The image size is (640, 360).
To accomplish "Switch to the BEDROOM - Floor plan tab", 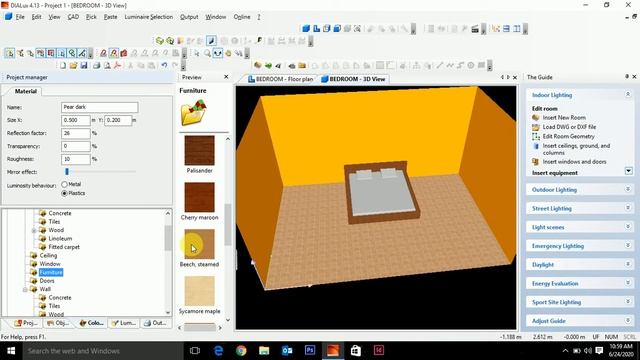I will (x=281, y=79).
